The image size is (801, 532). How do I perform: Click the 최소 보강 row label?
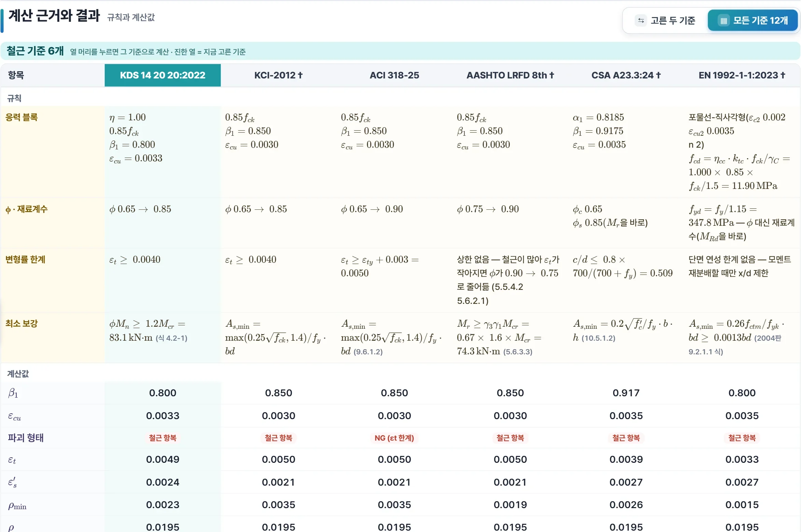point(21,324)
